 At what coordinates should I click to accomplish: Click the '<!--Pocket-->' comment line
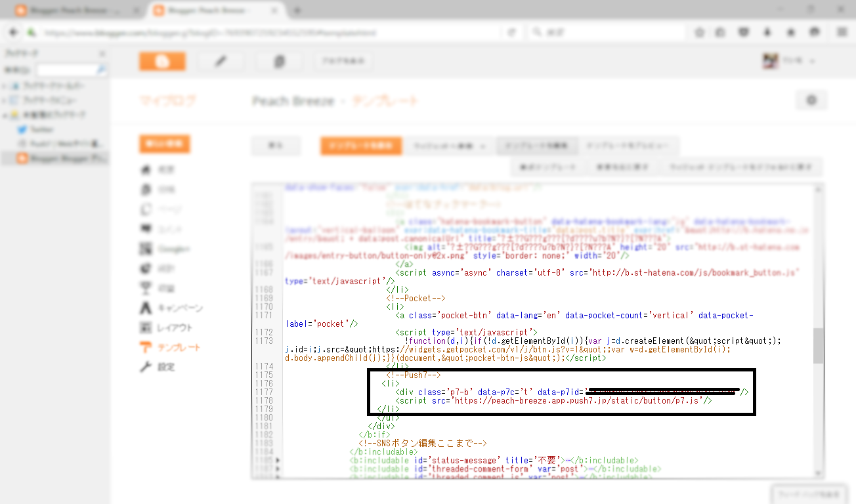tap(416, 298)
